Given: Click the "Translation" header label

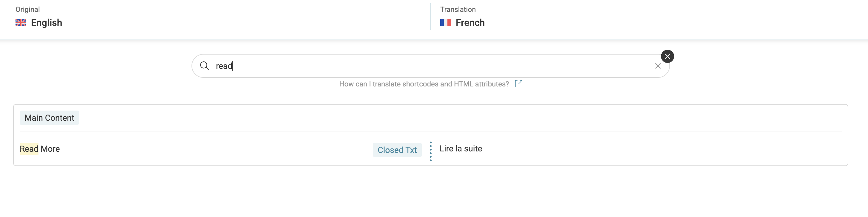Looking at the screenshot, I should click(458, 10).
